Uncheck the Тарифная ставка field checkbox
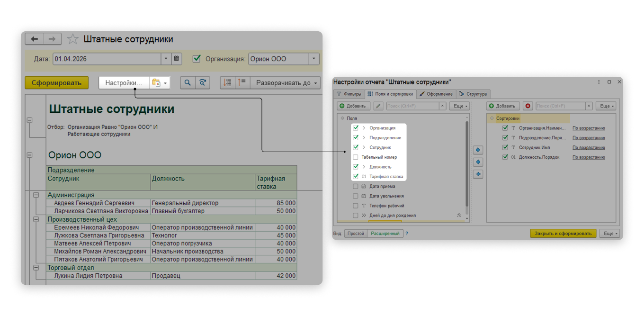Viewport: 644px width, 316px height. pyautogui.click(x=356, y=176)
